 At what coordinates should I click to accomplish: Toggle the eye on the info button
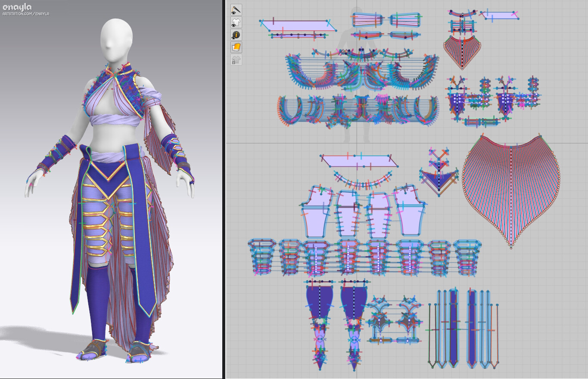(233, 37)
